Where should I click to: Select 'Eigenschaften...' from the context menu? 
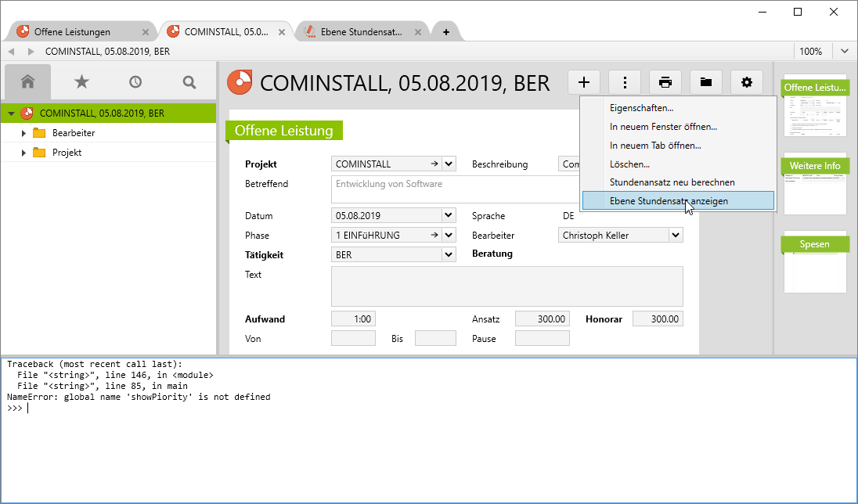coord(641,108)
